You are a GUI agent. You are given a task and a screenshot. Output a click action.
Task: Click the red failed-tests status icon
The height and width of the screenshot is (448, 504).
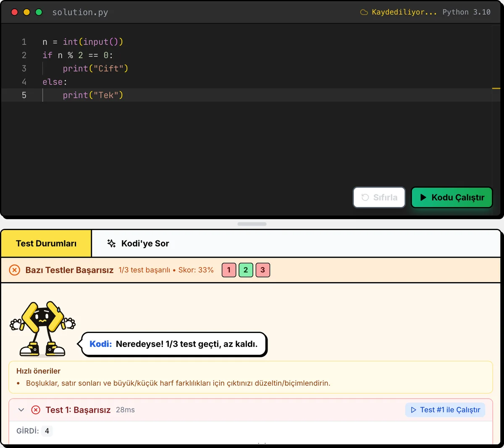coord(14,270)
